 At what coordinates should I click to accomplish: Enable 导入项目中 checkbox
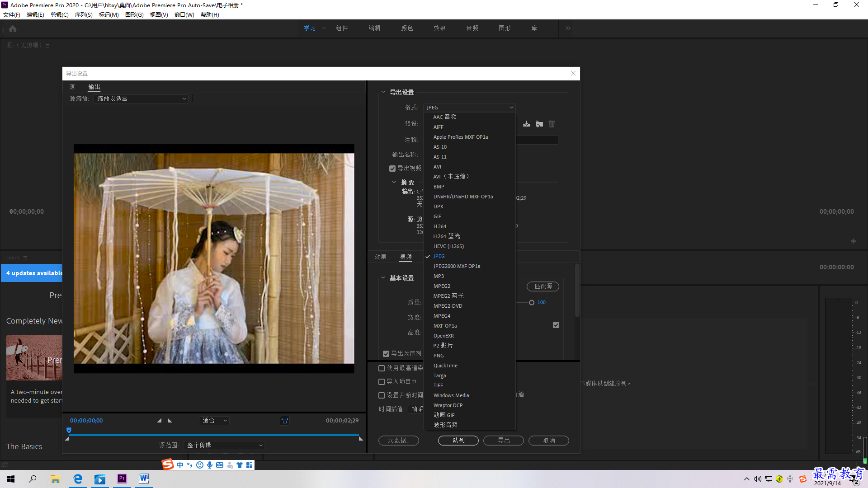pyautogui.click(x=382, y=382)
